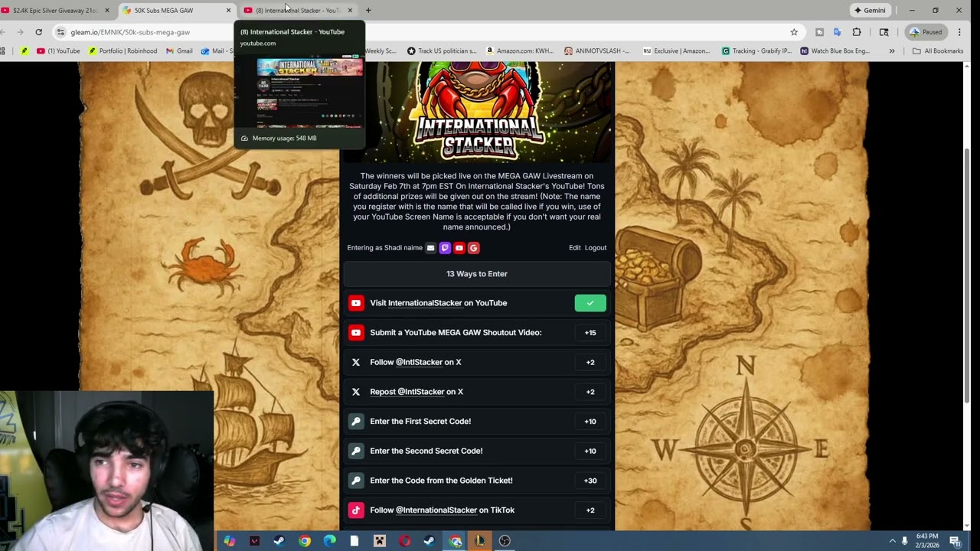Open the YouTube icon beside Visit InternationalStacker

click(x=356, y=303)
